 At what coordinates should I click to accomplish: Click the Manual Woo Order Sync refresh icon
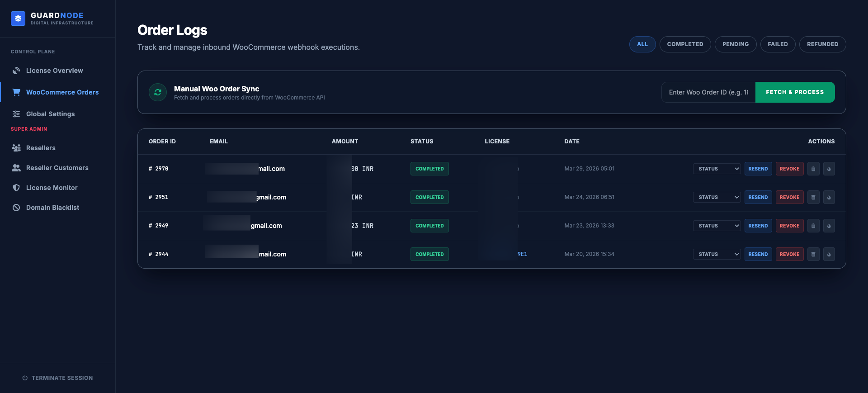click(158, 92)
